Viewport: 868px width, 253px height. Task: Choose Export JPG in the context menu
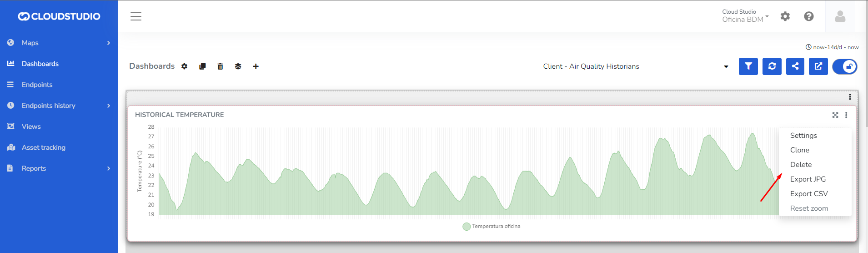(x=808, y=179)
